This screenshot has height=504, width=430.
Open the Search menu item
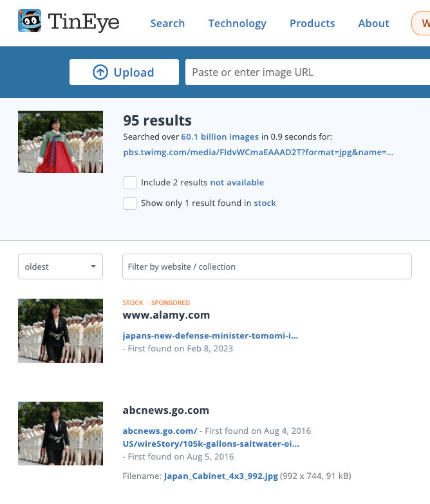(x=167, y=23)
